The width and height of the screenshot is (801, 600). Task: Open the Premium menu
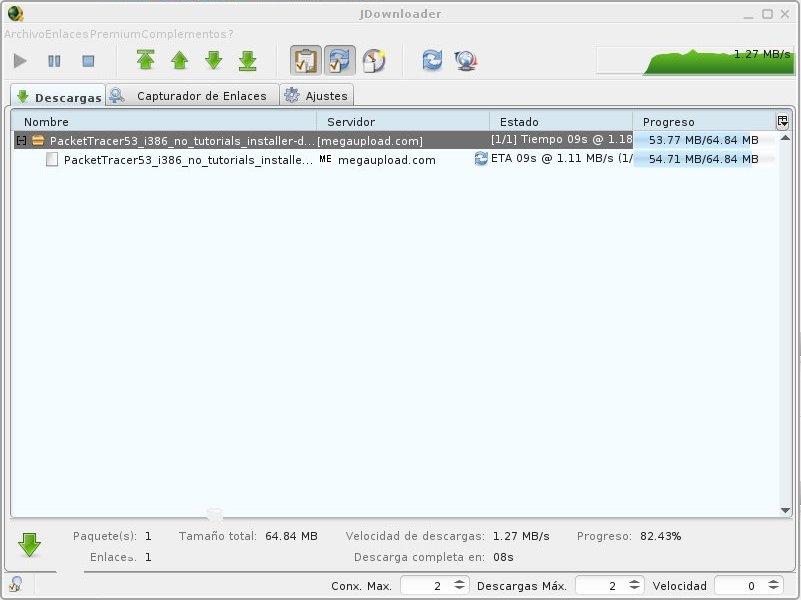(115, 34)
